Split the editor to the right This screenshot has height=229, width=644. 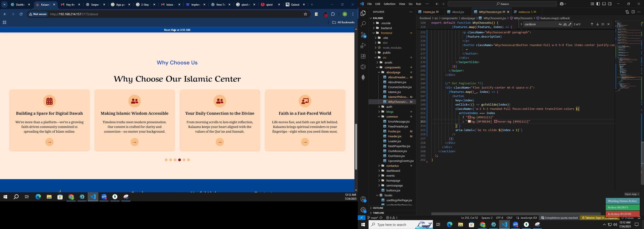coord(633,12)
